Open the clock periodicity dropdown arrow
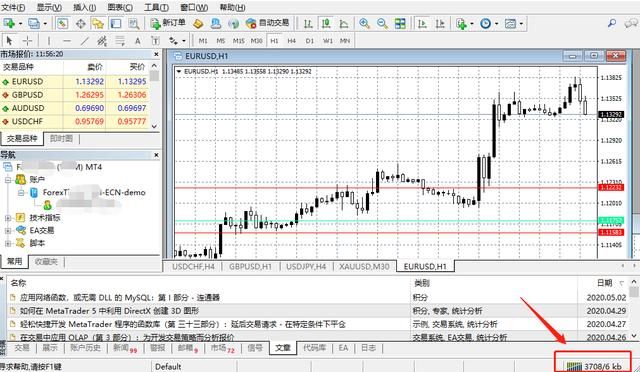640x372 pixels. tap(496, 24)
